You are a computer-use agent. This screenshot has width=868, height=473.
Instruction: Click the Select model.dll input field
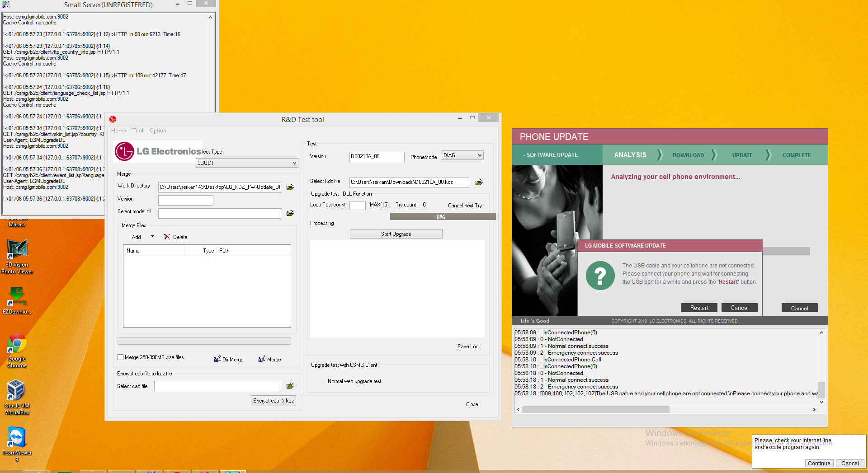click(x=220, y=213)
